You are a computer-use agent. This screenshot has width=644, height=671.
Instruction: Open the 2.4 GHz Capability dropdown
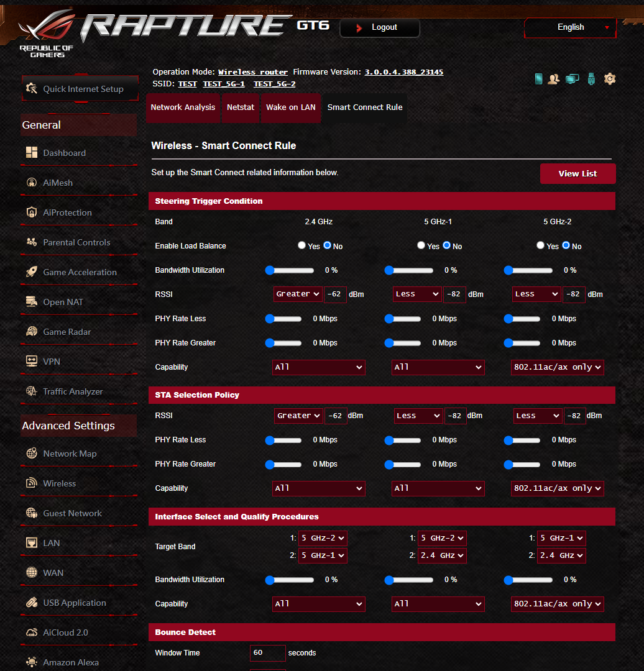click(318, 367)
